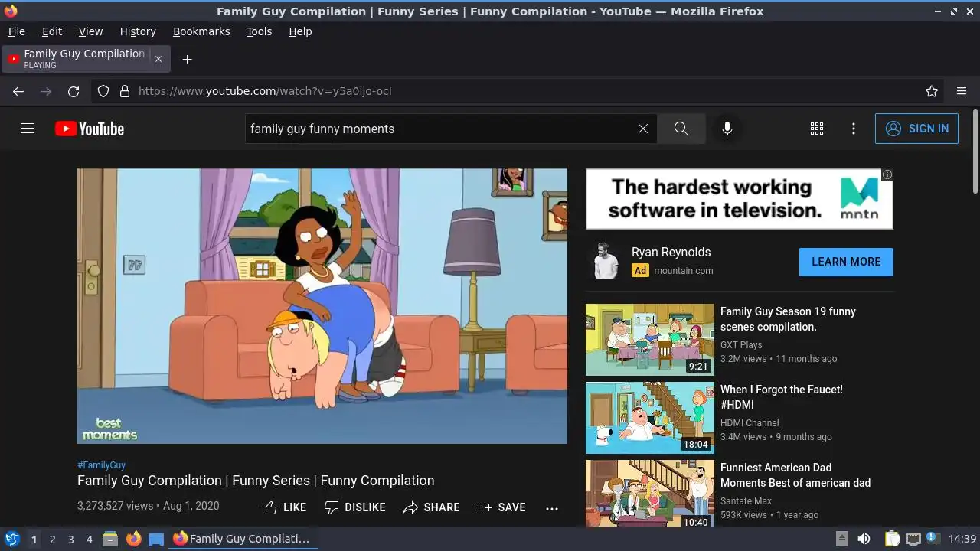The image size is (980, 551).
Task: Launch Firefox from the taskbar launcher
Action: tap(133, 539)
